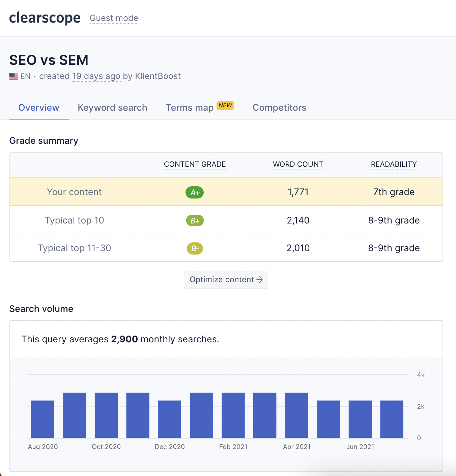456x476 pixels.
Task: Click the 'Grade summary' heading
Action: point(44,141)
